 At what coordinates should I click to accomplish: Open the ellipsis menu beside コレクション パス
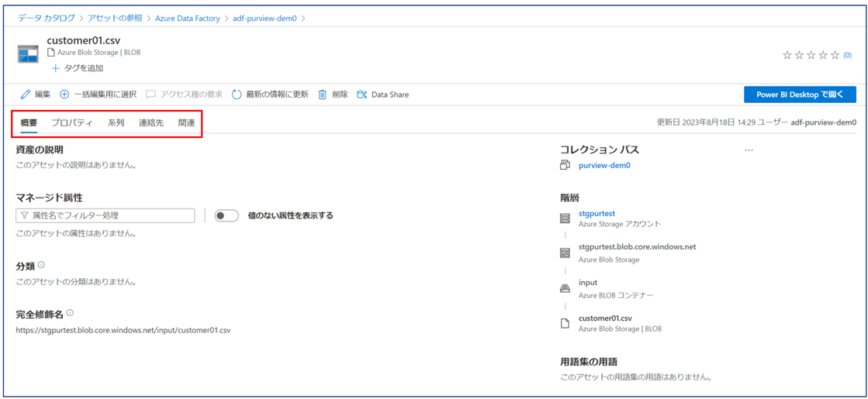(749, 150)
